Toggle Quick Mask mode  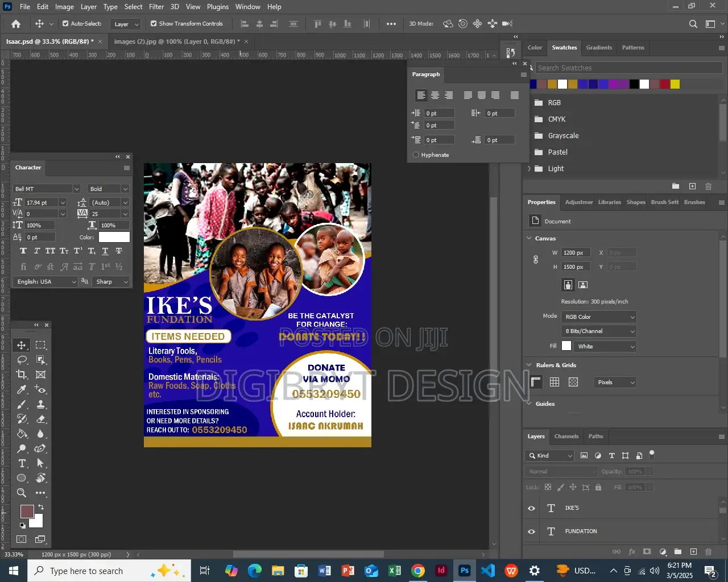tap(22, 539)
